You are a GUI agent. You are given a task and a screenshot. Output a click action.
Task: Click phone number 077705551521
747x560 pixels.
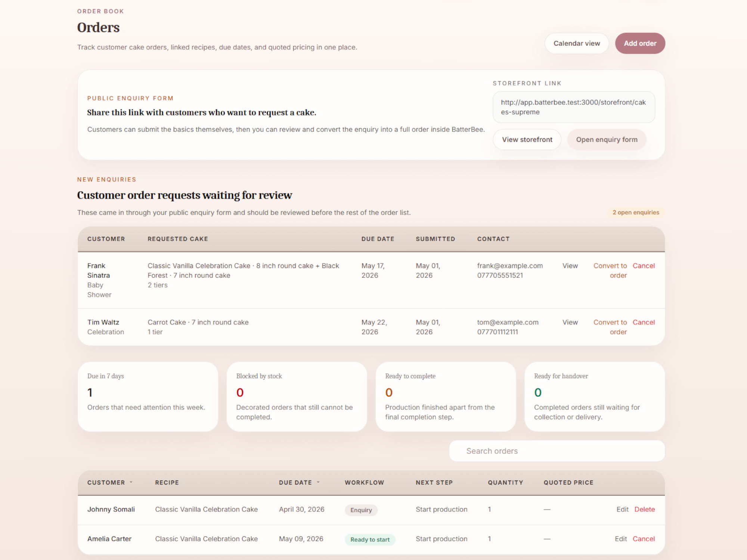point(500,276)
